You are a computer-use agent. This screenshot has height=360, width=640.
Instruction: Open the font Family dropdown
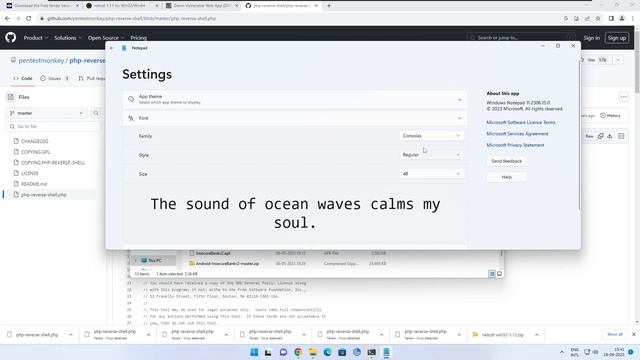[x=431, y=136]
